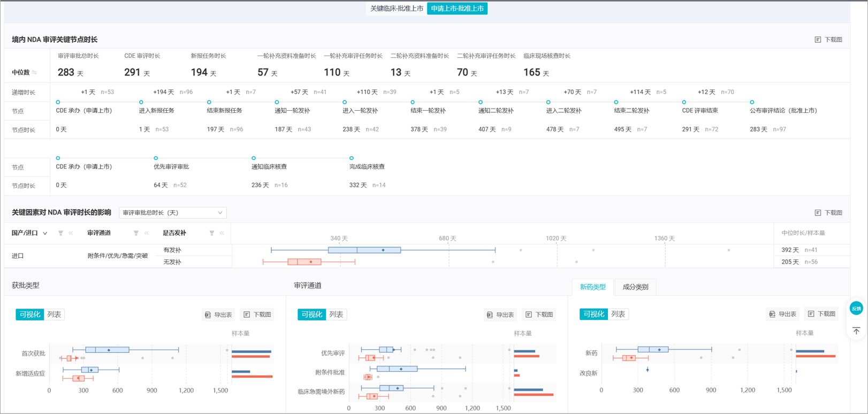The width and height of the screenshot is (868, 414).
Task: Select the 有发补 row
Action: coord(172,250)
